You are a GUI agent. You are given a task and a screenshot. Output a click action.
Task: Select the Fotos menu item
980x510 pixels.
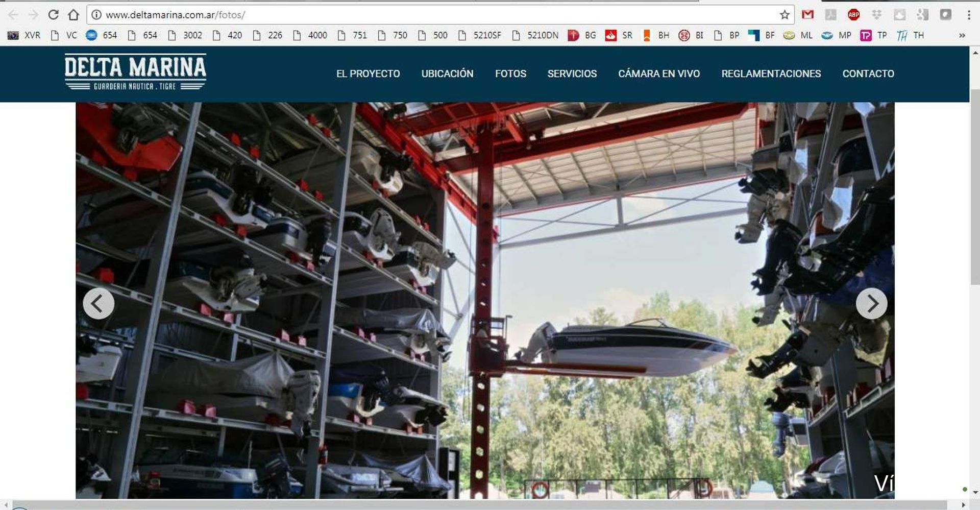click(x=510, y=74)
